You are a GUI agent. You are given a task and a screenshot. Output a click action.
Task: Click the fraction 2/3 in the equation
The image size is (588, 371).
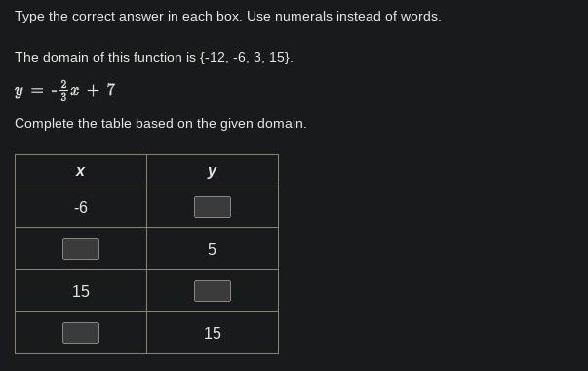tap(63, 90)
